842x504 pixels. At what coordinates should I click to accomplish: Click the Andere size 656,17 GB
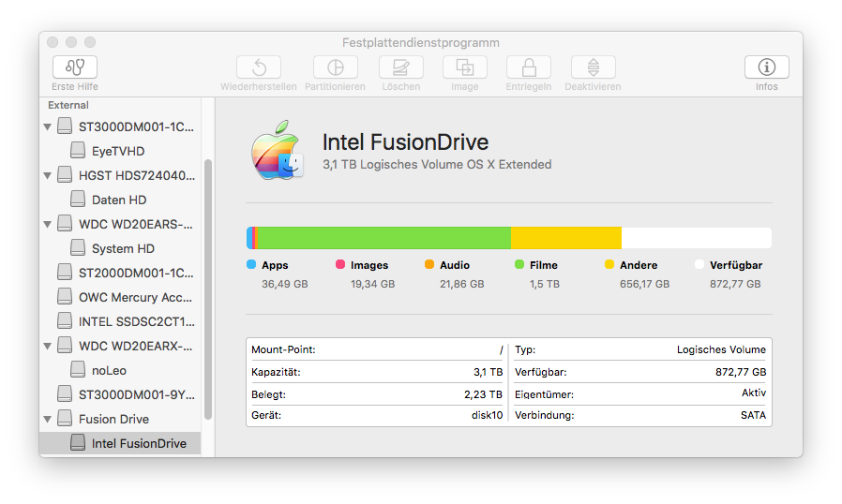pyautogui.click(x=644, y=284)
